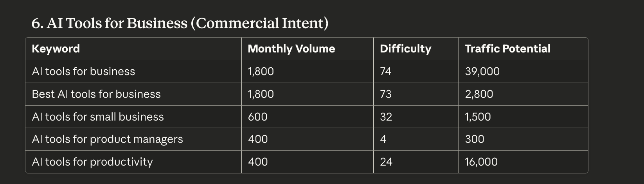This screenshot has height=184, width=644.
Task: Select the Traffic Potential column header
Action: [x=507, y=49]
